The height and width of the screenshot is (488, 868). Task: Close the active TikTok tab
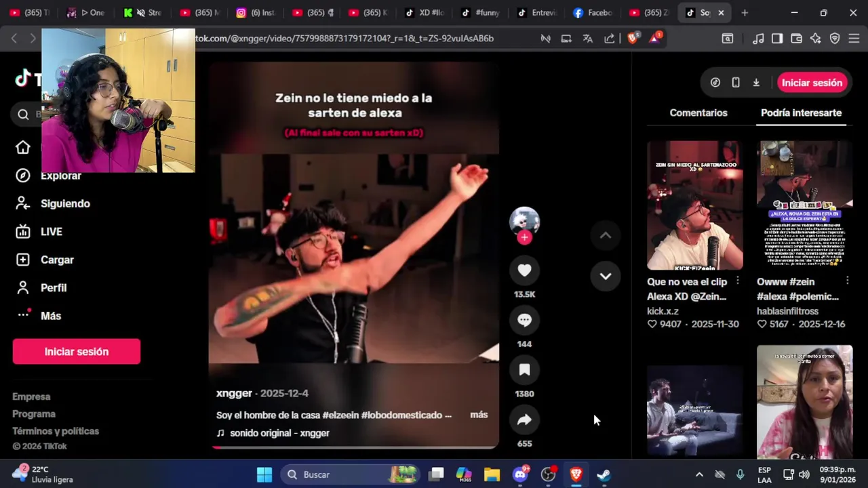coord(721,13)
